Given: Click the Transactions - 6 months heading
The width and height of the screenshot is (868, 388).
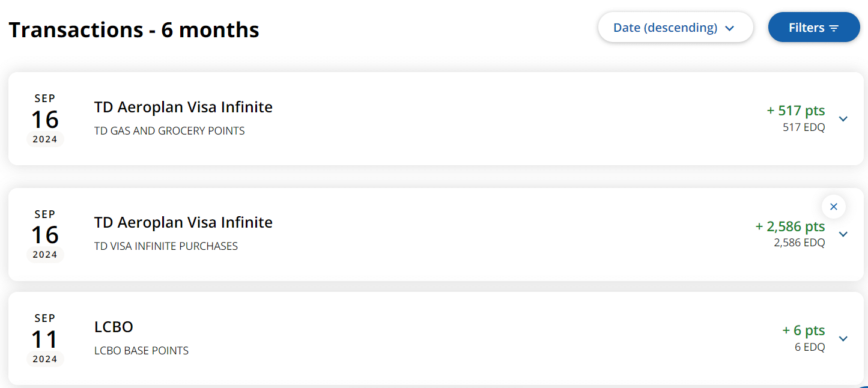Looking at the screenshot, I should pyautogui.click(x=134, y=29).
